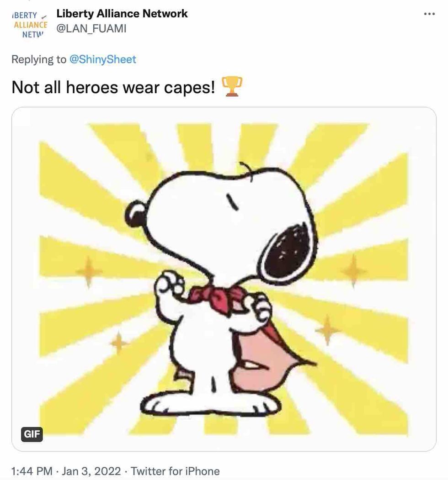The width and height of the screenshot is (448, 480).
Task: Click the @LAN_FUAMI handle
Action: click(91, 28)
